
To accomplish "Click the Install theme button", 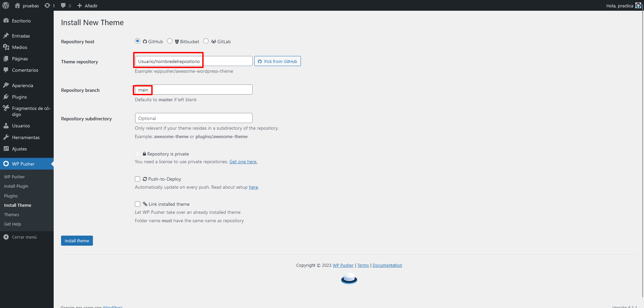I will tap(77, 241).
